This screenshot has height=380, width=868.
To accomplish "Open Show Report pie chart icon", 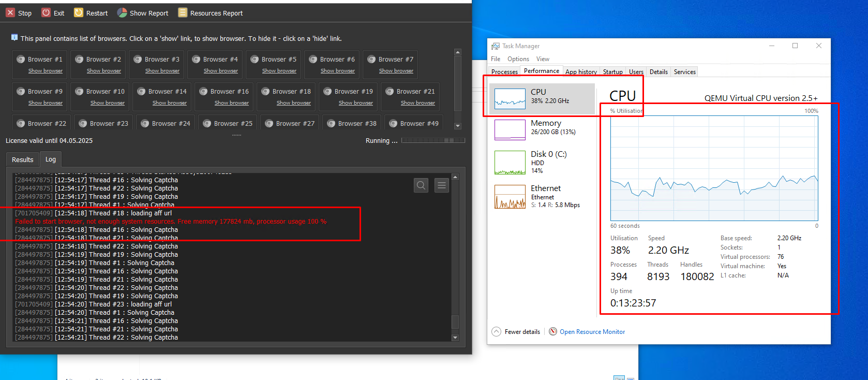I will [122, 13].
